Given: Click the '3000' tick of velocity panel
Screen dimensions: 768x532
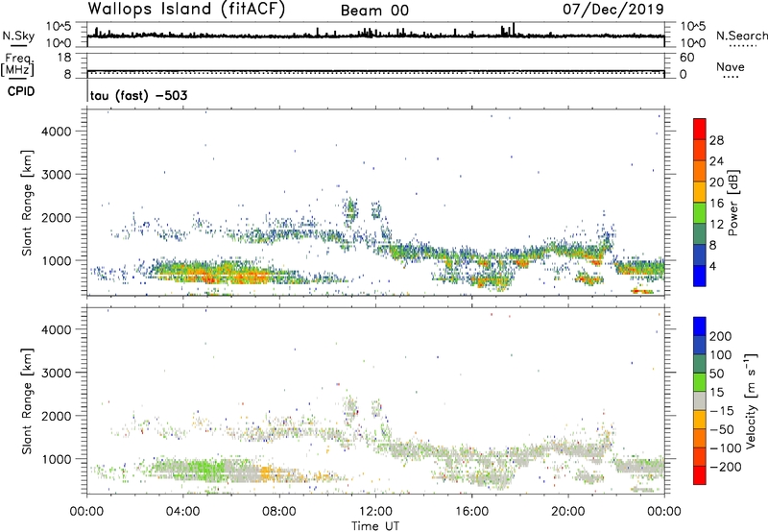Looking at the screenshot, I should 57,373.
